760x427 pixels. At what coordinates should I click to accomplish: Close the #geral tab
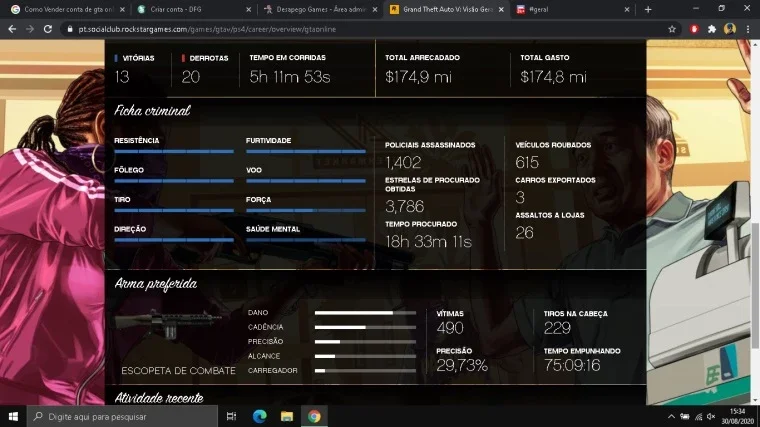point(627,9)
